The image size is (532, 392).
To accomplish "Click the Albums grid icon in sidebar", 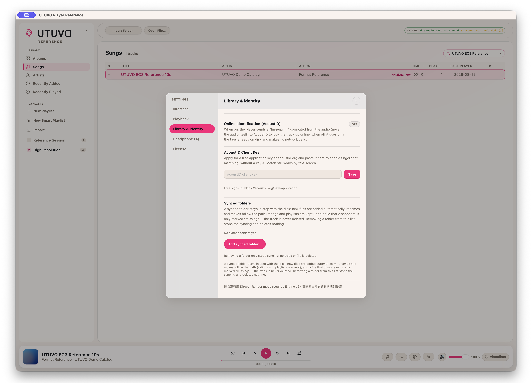I will (28, 58).
